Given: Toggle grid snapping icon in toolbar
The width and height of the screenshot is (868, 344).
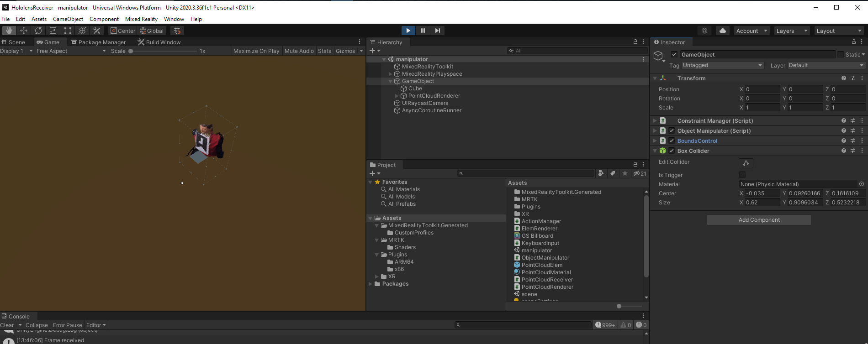Looking at the screenshot, I should click(177, 31).
